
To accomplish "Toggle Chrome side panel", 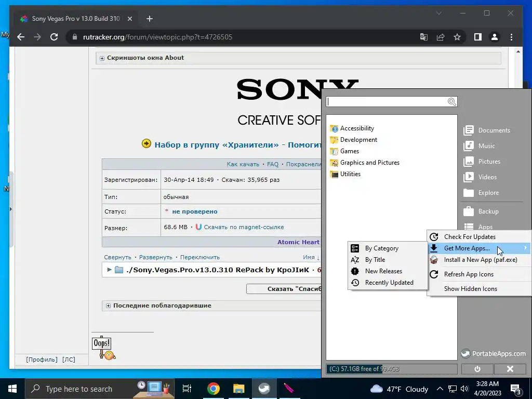I will 478,37.
